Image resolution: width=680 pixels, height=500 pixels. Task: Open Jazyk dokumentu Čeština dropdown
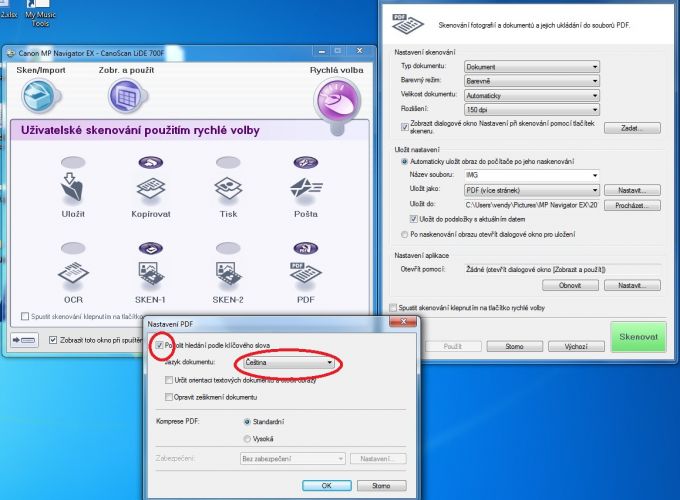point(289,363)
